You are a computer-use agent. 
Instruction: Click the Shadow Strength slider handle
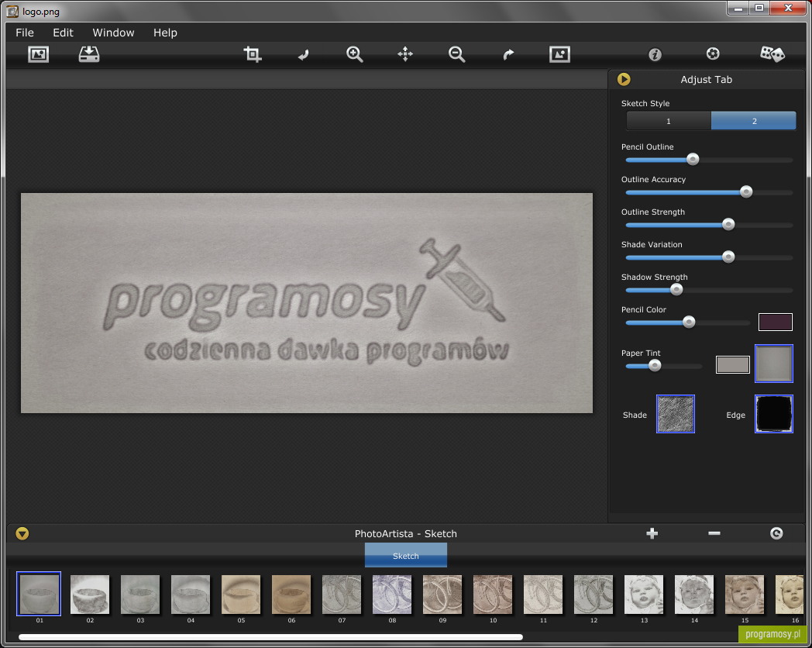coord(676,290)
